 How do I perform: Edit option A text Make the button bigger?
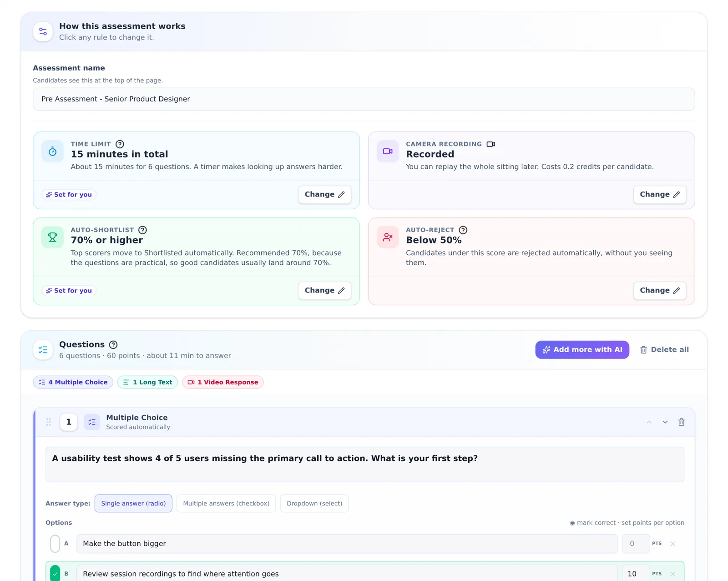pos(347,544)
